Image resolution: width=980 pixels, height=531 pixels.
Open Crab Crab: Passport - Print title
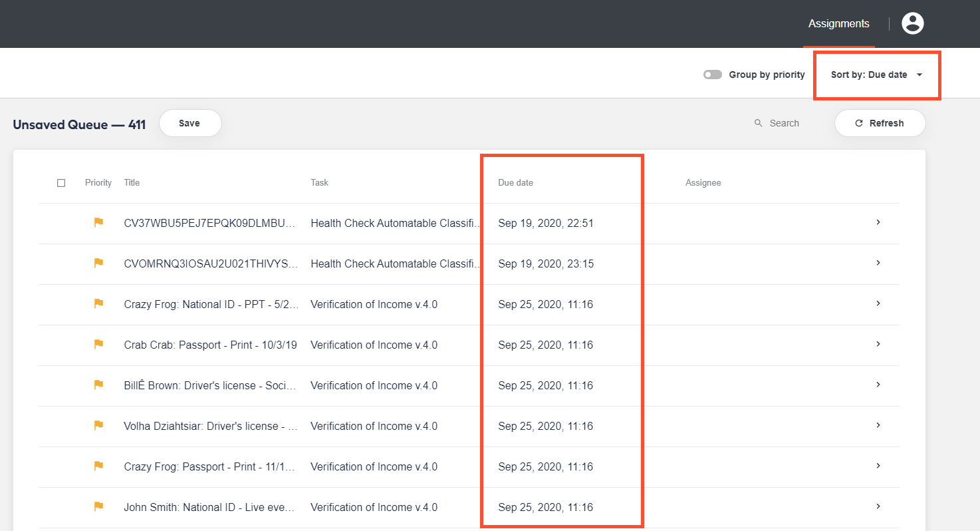click(x=210, y=345)
